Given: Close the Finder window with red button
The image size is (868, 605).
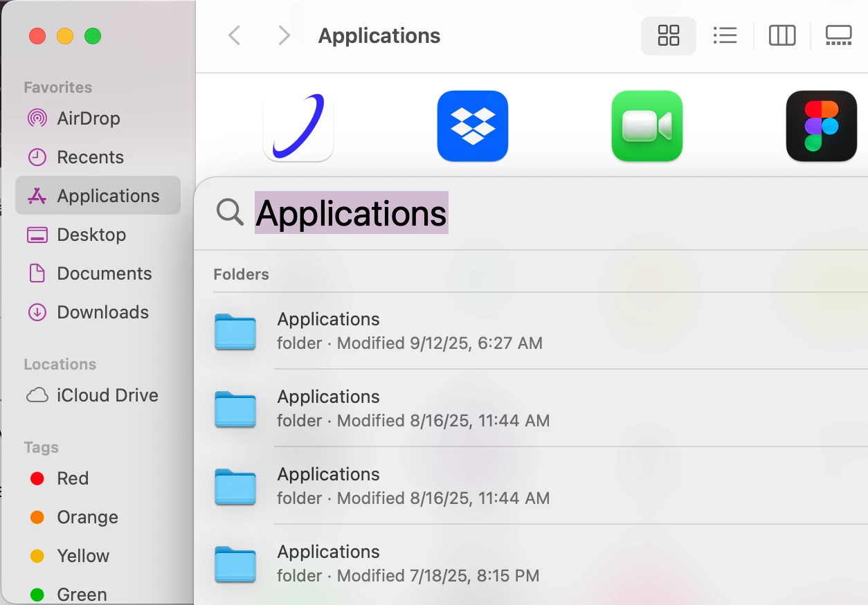Looking at the screenshot, I should (x=37, y=36).
